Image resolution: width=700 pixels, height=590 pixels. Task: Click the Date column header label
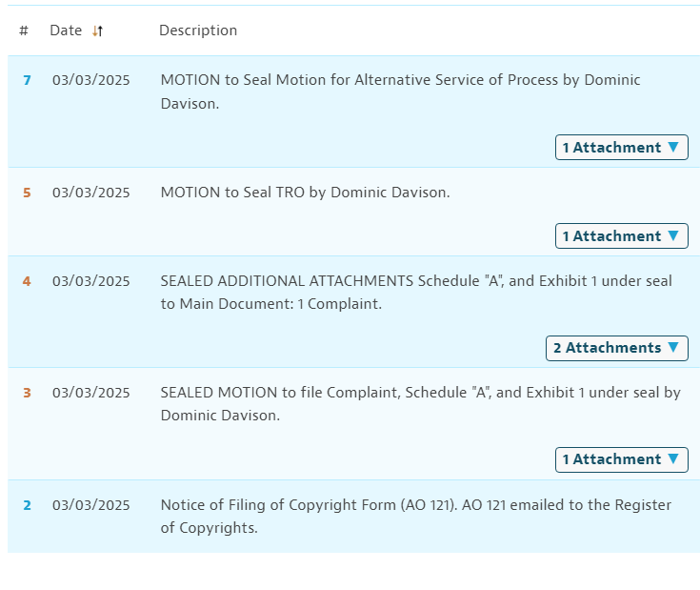(x=66, y=31)
